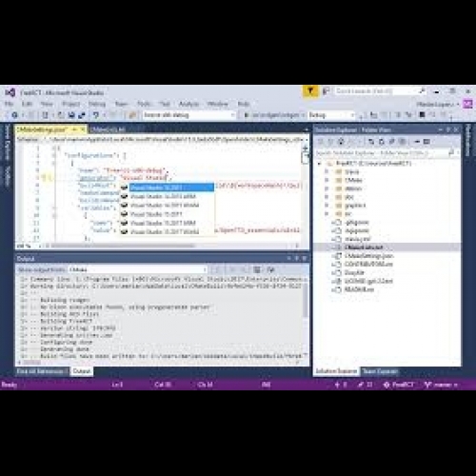The width and height of the screenshot is (476, 476).
Task: Toggle Preview Selected Items in Solution Explorer
Action: coord(426,142)
